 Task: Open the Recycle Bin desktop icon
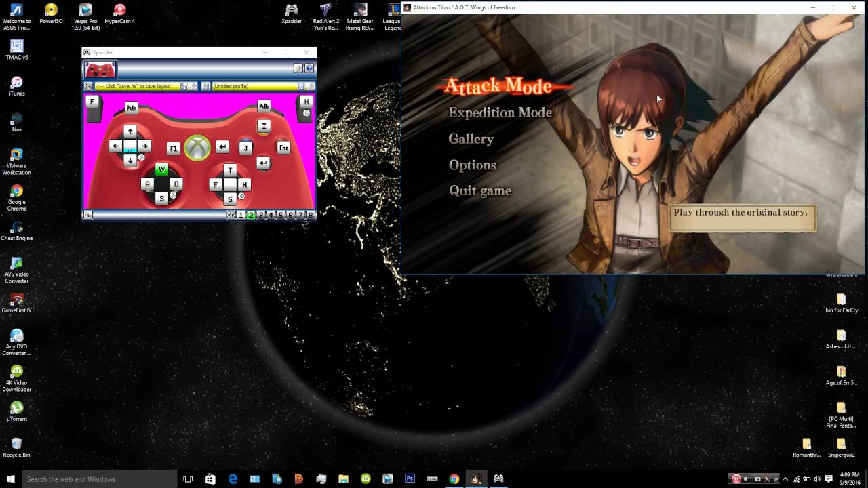[16, 447]
